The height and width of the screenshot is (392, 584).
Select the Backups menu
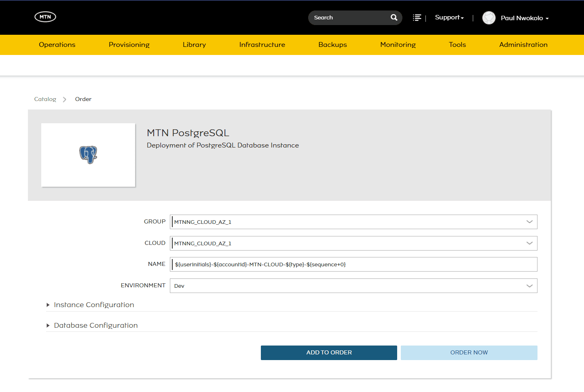click(x=332, y=45)
